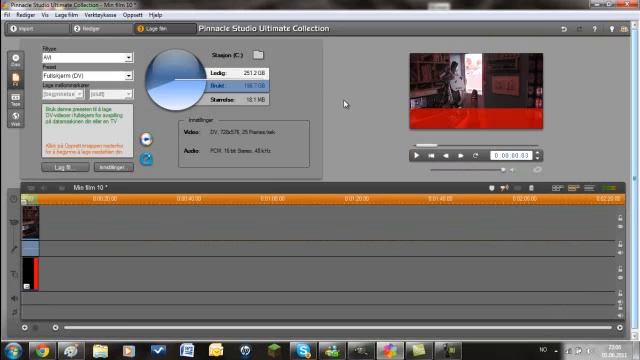Click the sound effect track speaker icon
640x360 pixels.
(x=14, y=299)
